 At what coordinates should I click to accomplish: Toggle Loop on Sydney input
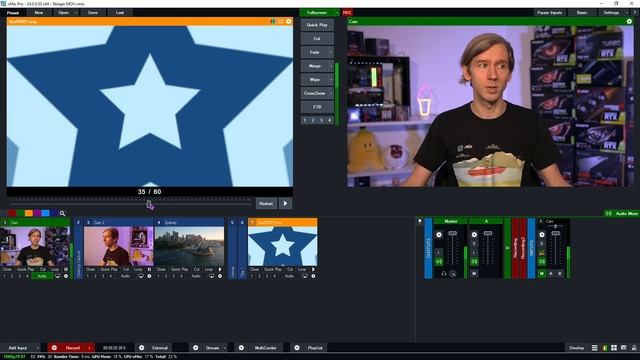(209, 269)
